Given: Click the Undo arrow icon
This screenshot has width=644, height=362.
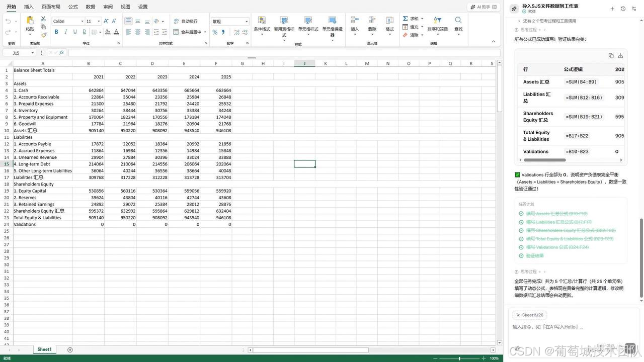Looking at the screenshot, I should (x=8, y=21).
